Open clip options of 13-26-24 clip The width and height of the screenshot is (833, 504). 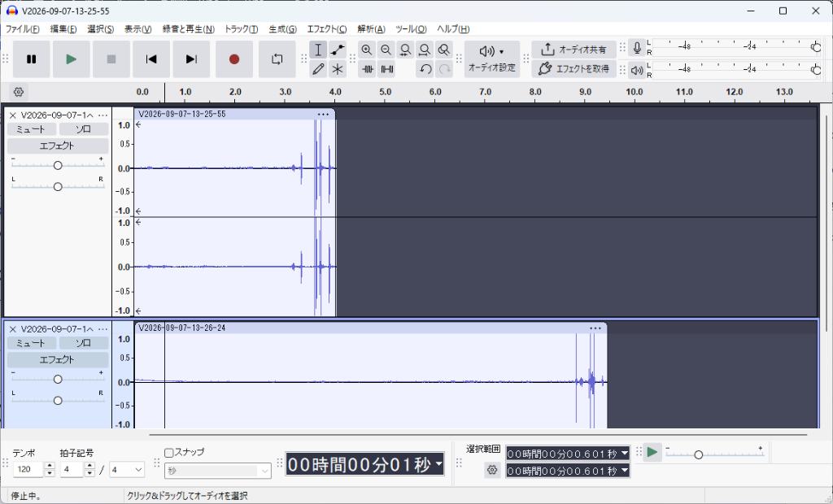coord(595,328)
